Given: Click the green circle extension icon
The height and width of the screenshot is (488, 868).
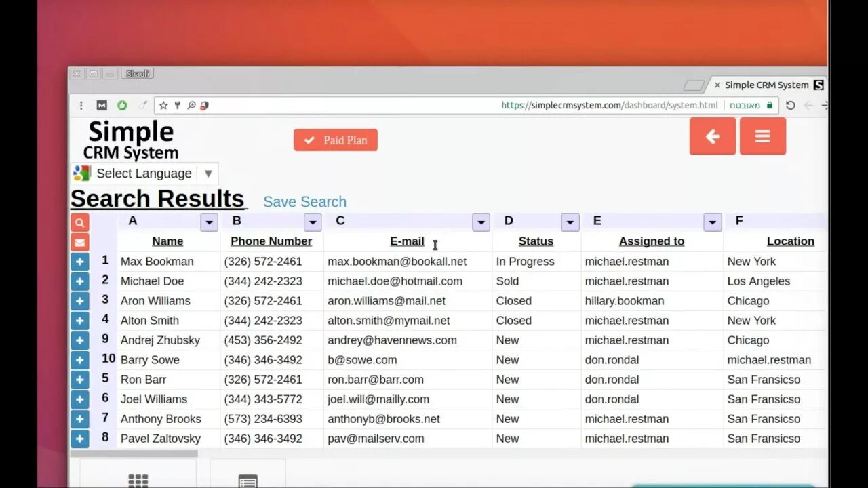Looking at the screenshot, I should [x=122, y=105].
